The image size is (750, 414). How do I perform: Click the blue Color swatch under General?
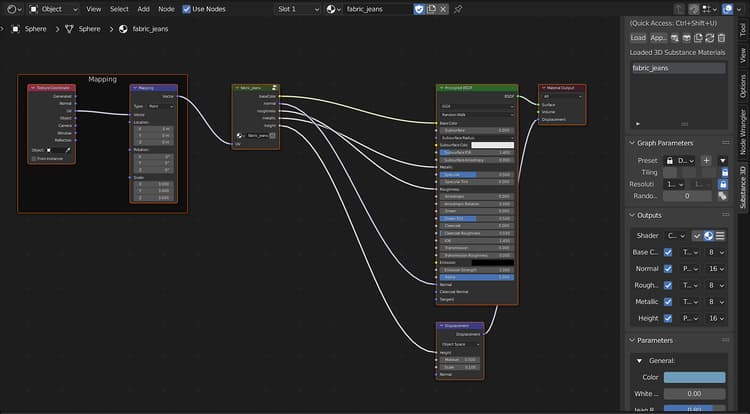pyautogui.click(x=695, y=377)
